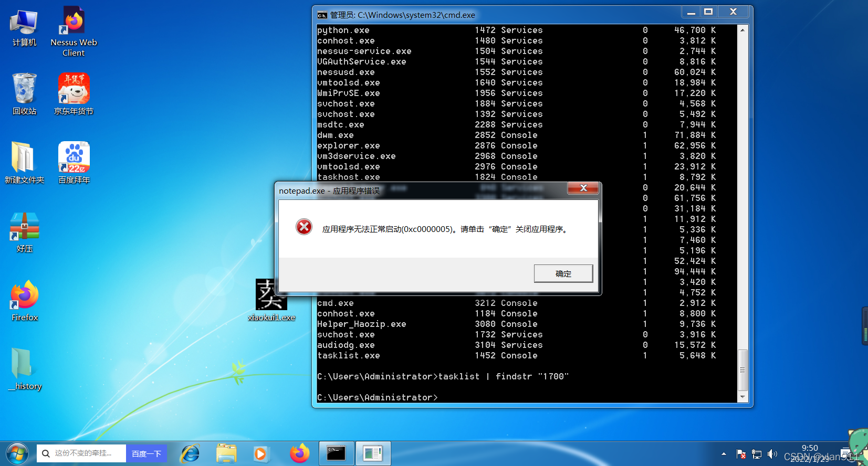Select the Firefox desktop shortcut

[25, 301]
